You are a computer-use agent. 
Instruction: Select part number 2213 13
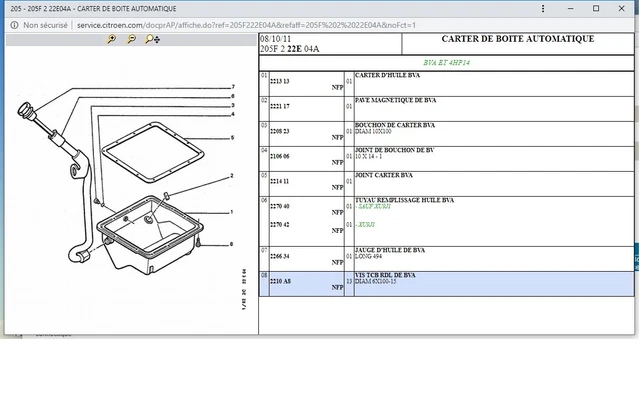pos(280,81)
